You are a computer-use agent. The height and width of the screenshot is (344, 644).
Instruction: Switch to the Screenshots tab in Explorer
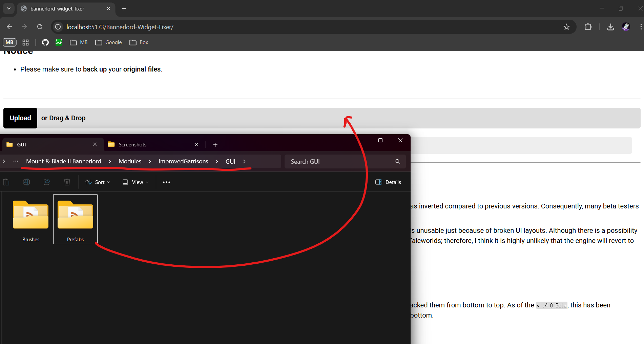click(x=149, y=144)
